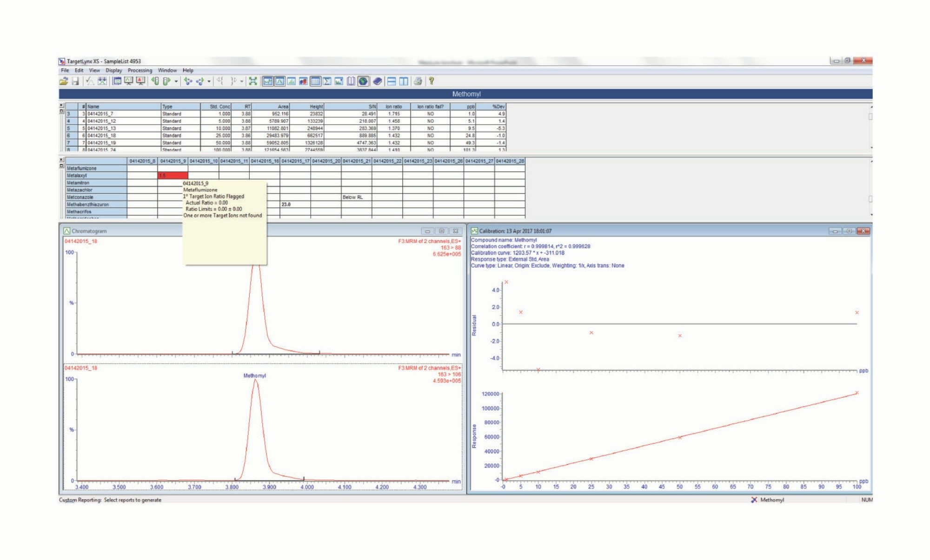Click down arrow of summary pane scrollbar
930x560 pixels.
coord(871,215)
